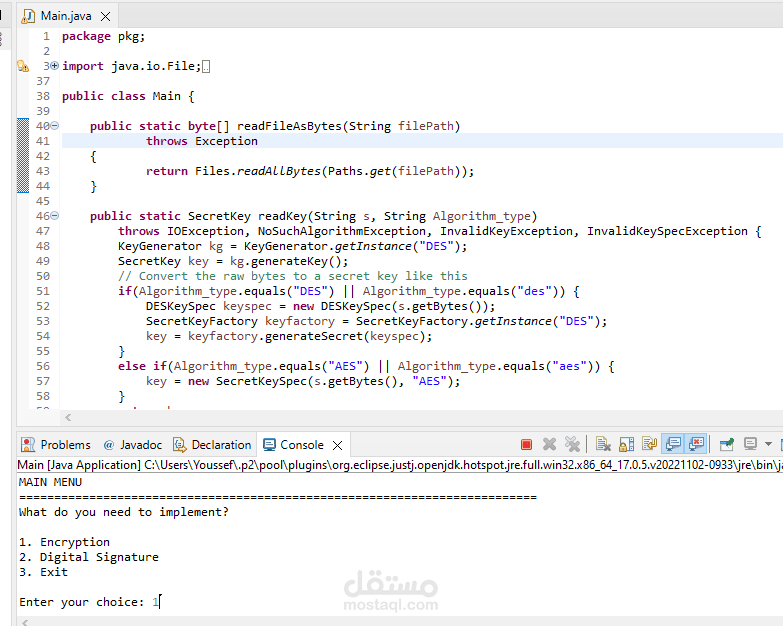This screenshot has width=783, height=626.
Task: Click Remove All Terminated Launches icon
Action: [572, 444]
